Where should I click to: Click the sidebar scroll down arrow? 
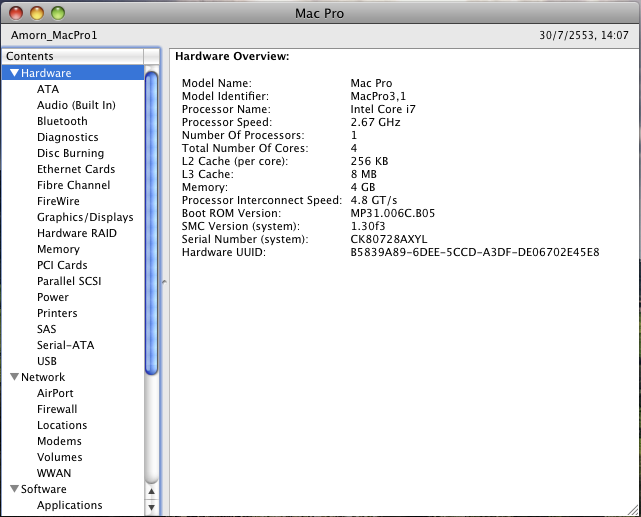tap(152, 507)
